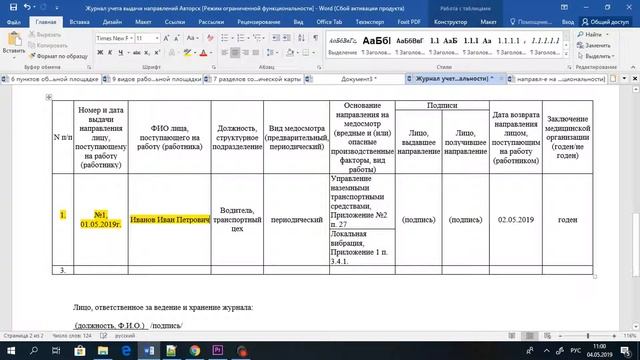The width and height of the screenshot is (640, 360).
Task: Click Format Painter (Формат по образцу)
Action: [58, 56]
